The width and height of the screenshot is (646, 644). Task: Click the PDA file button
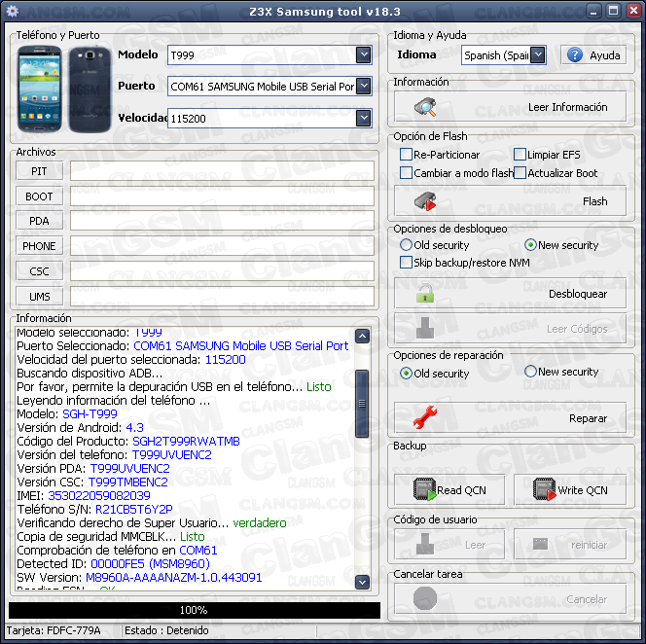coord(39,221)
